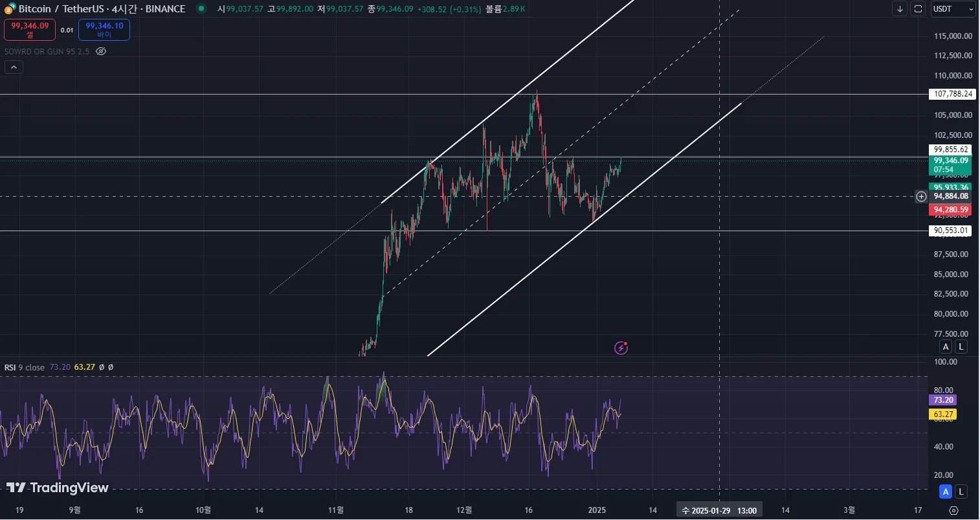This screenshot has height=520, width=980.
Task: Click the fullscreen frame icon
Action: [918, 9]
